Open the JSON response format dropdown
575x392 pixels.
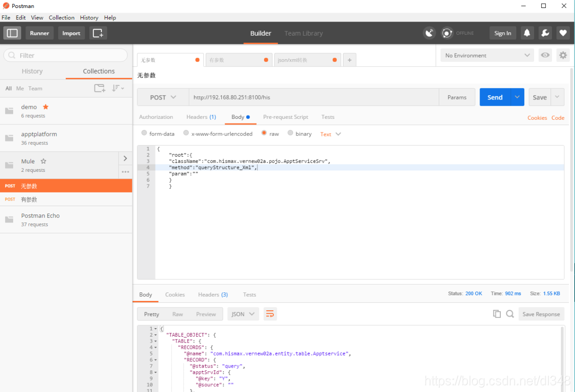(x=243, y=314)
